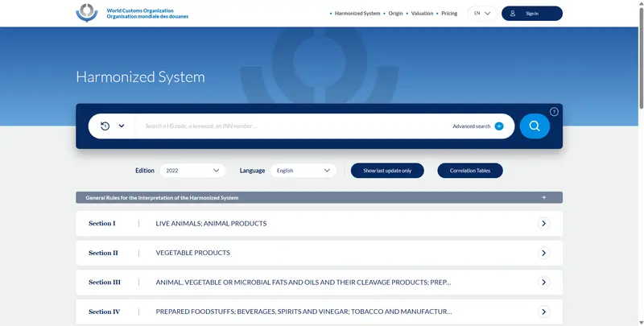
Task: Open the Edition 2022 dropdown
Action: click(x=192, y=171)
